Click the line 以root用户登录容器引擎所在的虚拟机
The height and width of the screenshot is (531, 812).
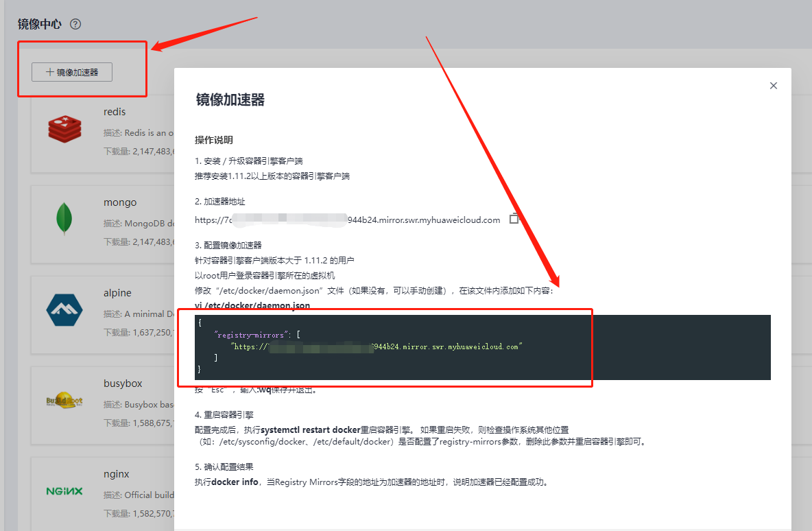point(265,276)
